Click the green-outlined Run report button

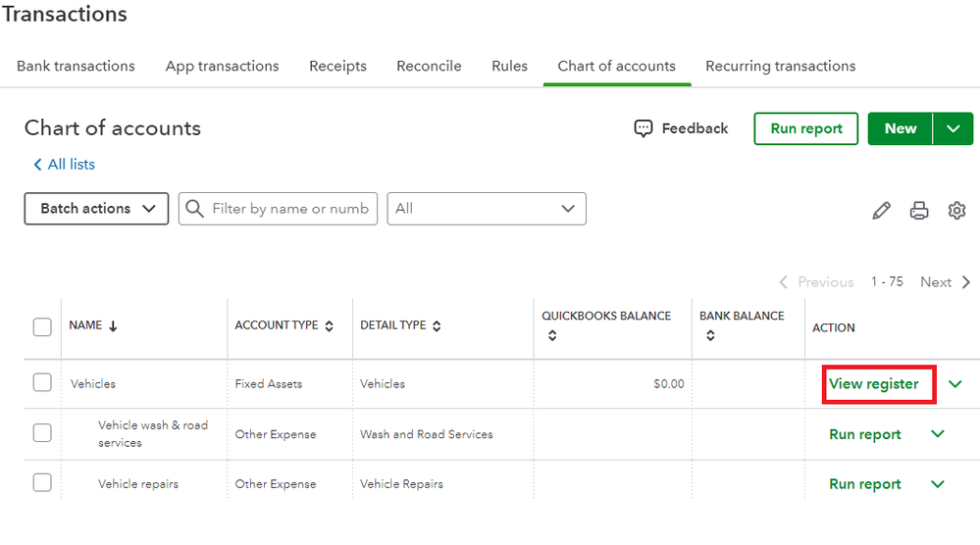(805, 128)
